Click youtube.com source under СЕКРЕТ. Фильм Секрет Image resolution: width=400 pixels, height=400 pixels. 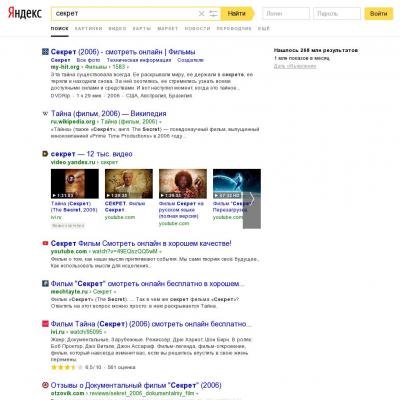pos(120,217)
